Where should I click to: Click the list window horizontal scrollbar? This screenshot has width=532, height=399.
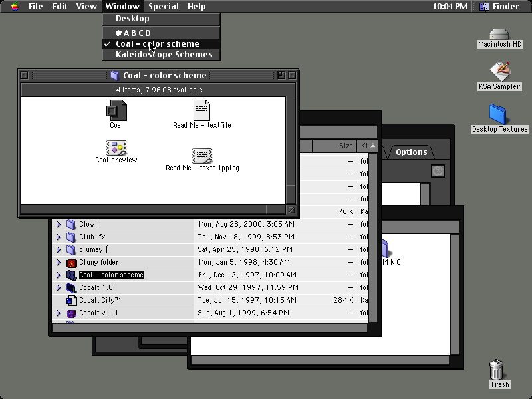coord(209,328)
